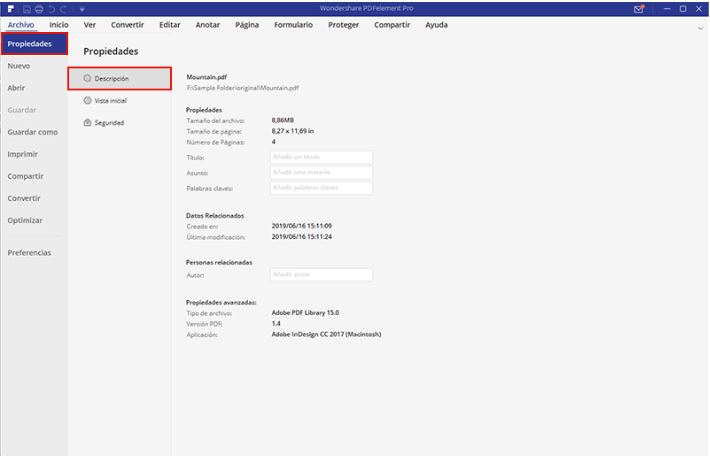710x456 pixels.
Task: Click the Autor input field
Action: [x=321, y=275]
